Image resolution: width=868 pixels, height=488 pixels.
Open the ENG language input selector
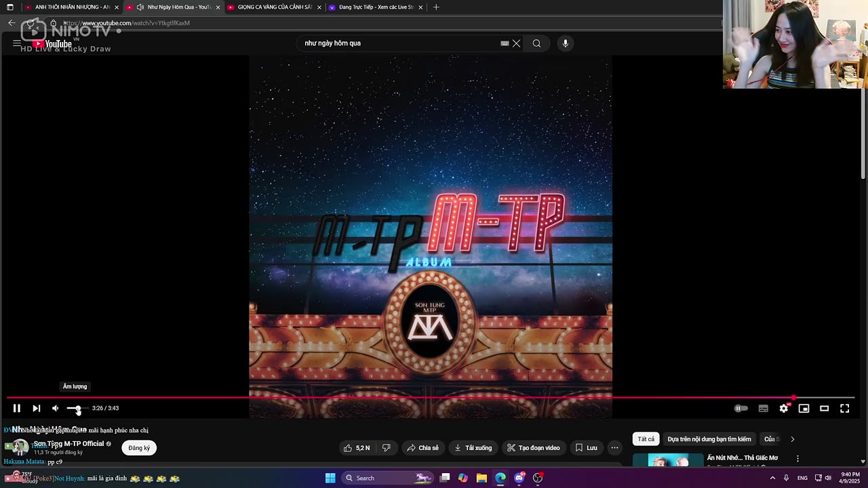tap(802, 478)
